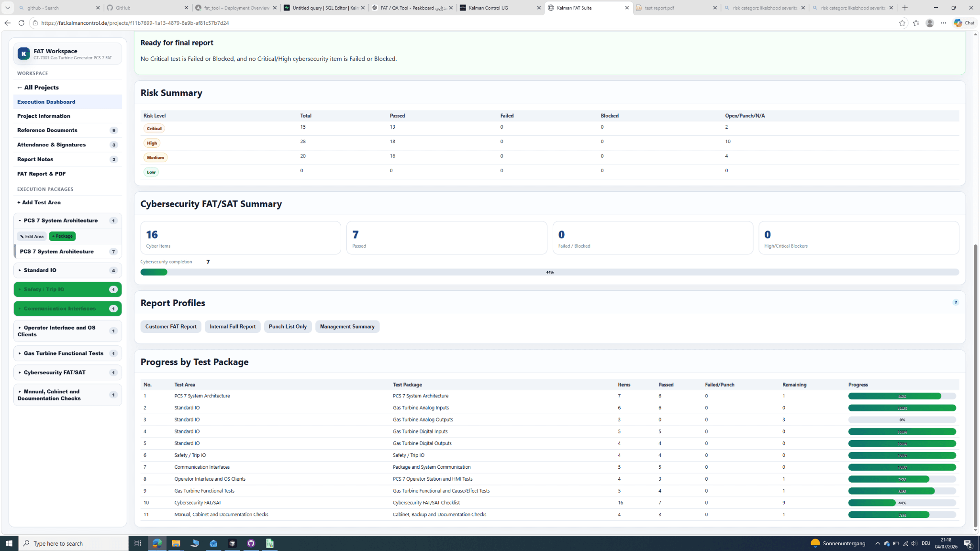The height and width of the screenshot is (551, 980).
Task: Click progress bar of Gas Turbine Analog Outputs
Action: tap(902, 420)
